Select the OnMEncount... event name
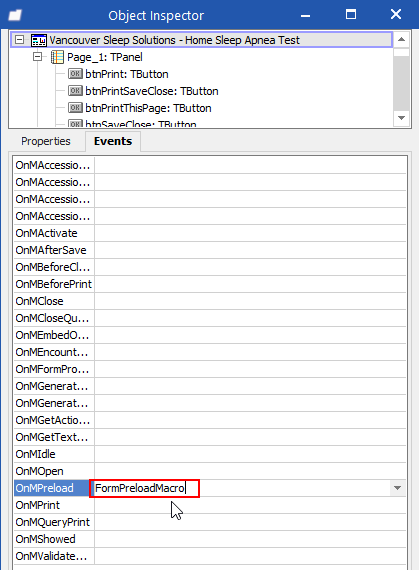 point(52,352)
